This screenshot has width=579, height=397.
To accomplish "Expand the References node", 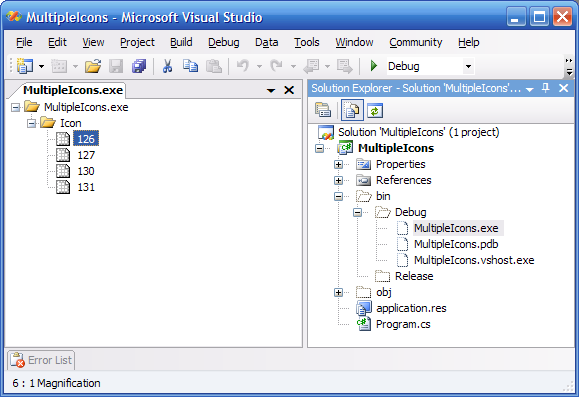I will coord(338,180).
